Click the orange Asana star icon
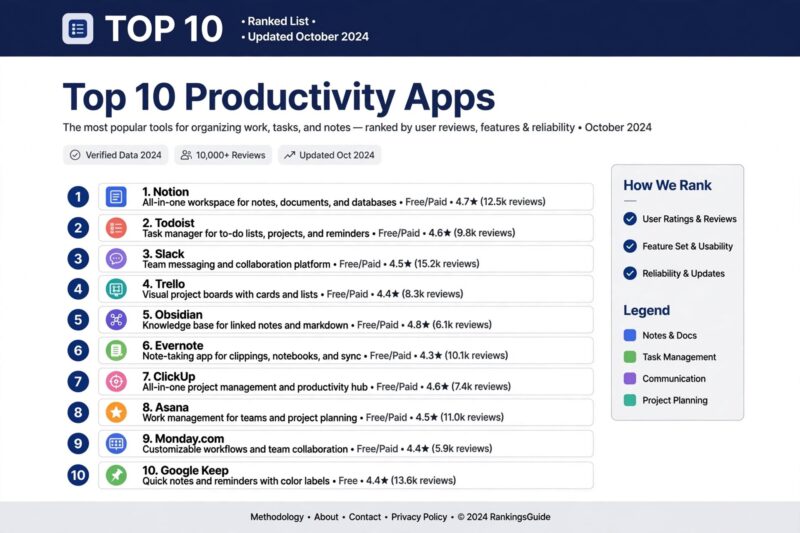Viewport: 800px width, 533px height. [x=116, y=412]
